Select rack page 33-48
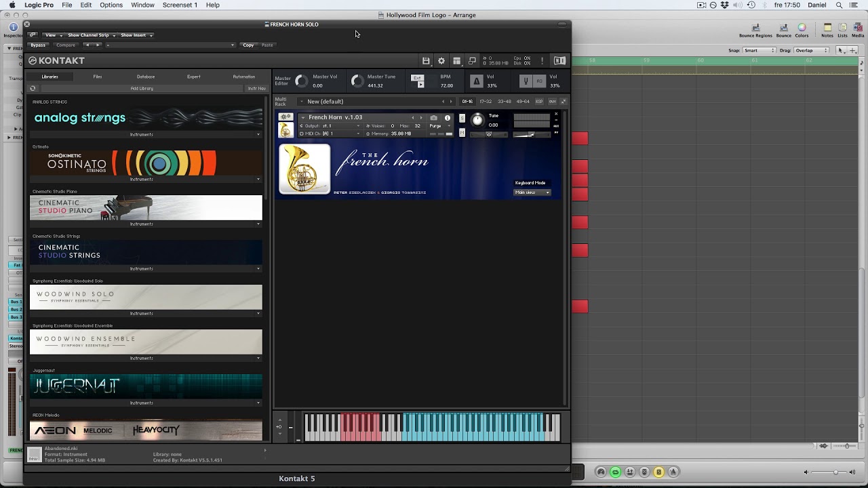Screen dimensions: 868x488 pos(505,102)
